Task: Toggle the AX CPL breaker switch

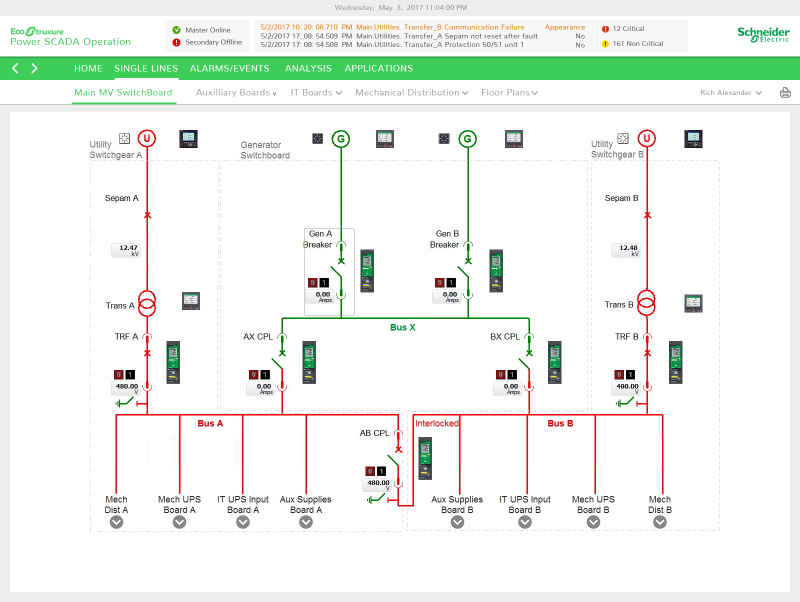Action: coord(282,368)
